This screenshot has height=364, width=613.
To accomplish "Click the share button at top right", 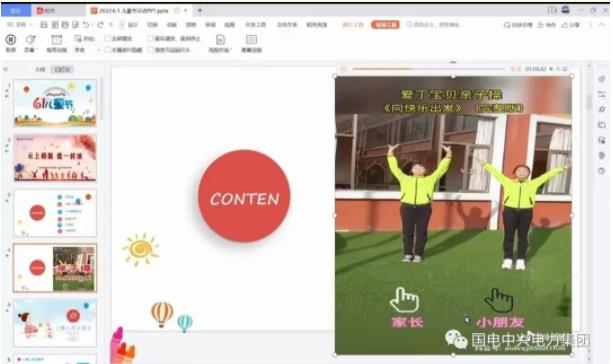I will point(570,25).
